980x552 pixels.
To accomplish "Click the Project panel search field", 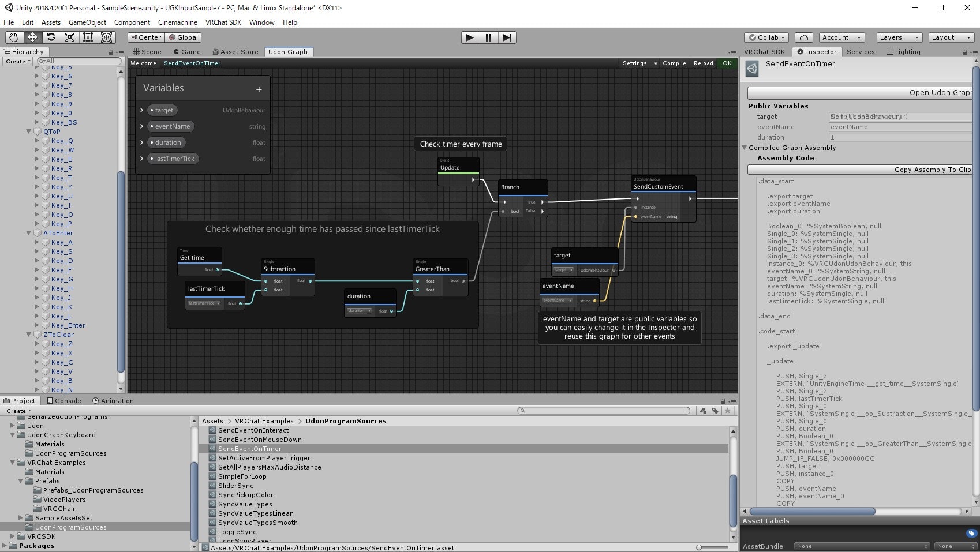I will pyautogui.click(x=604, y=411).
